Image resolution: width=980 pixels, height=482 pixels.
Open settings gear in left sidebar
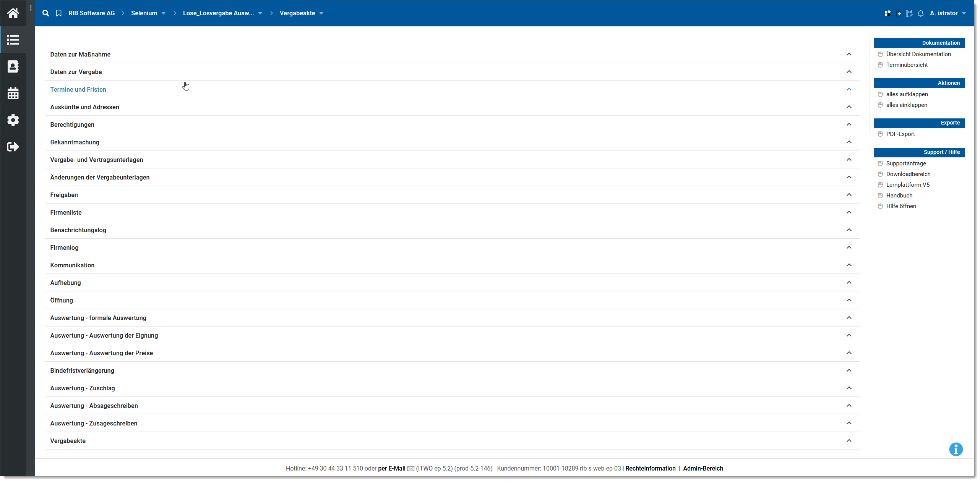[13, 120]
